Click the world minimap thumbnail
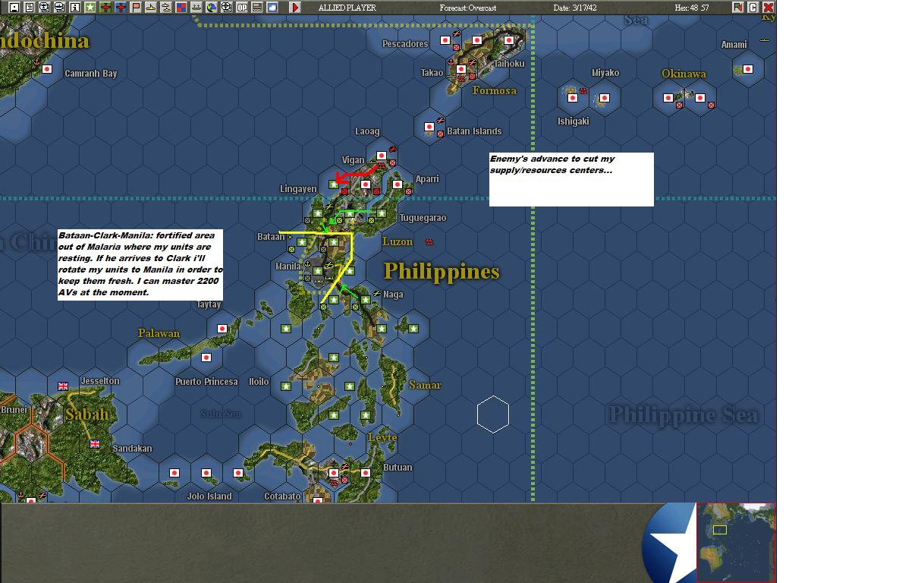Image resolution: width=924 pixels, height=583 pixels. coord(736,542)
